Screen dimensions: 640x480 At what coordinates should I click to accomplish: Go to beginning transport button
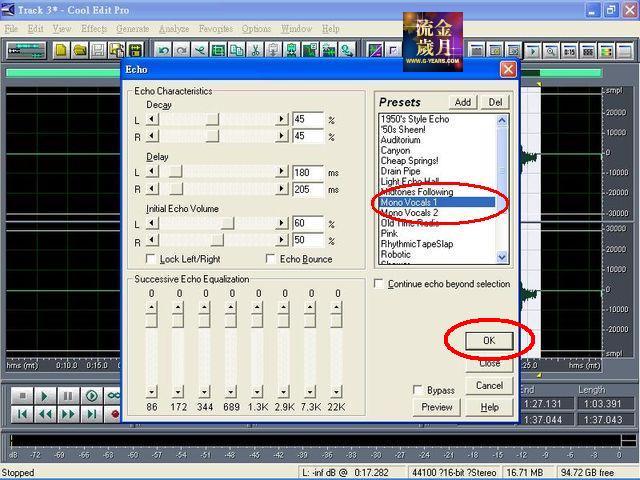tap(22, 414)
